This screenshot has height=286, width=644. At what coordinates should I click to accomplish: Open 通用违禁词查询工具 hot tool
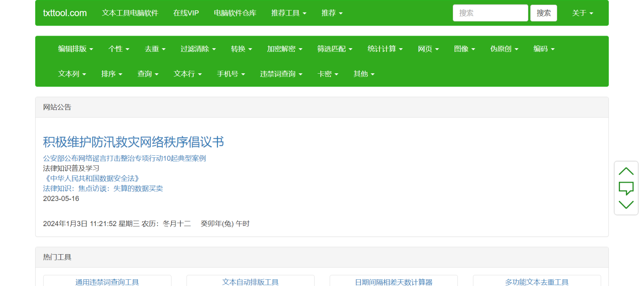coord(107,282)
